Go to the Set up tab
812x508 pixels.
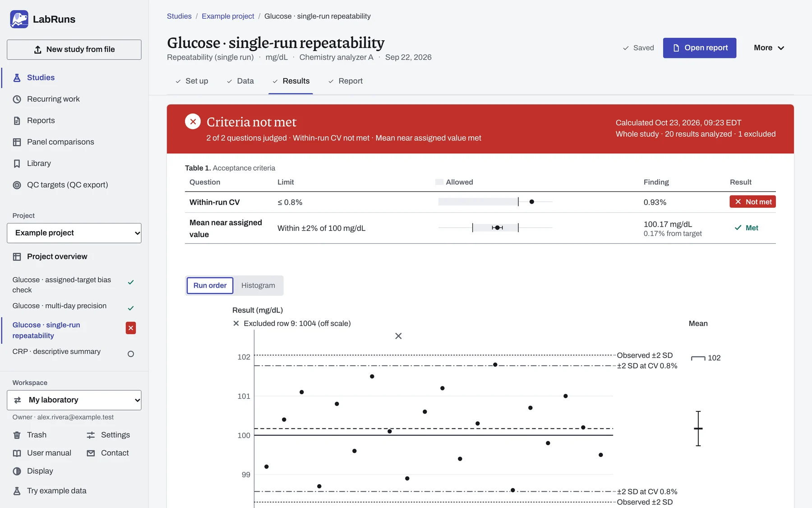[x=192, y=81]
